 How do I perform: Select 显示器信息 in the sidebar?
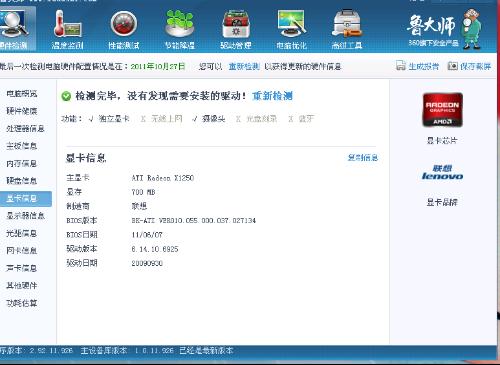point(25,216)
